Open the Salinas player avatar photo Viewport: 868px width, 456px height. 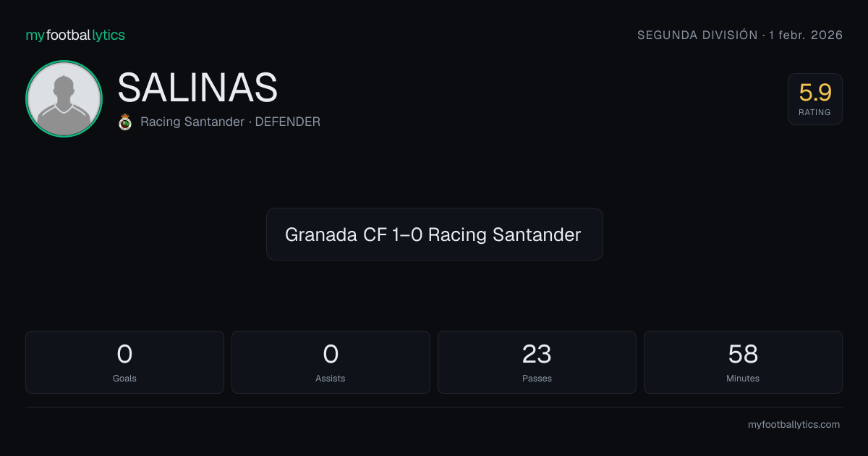tap(64, 98)
